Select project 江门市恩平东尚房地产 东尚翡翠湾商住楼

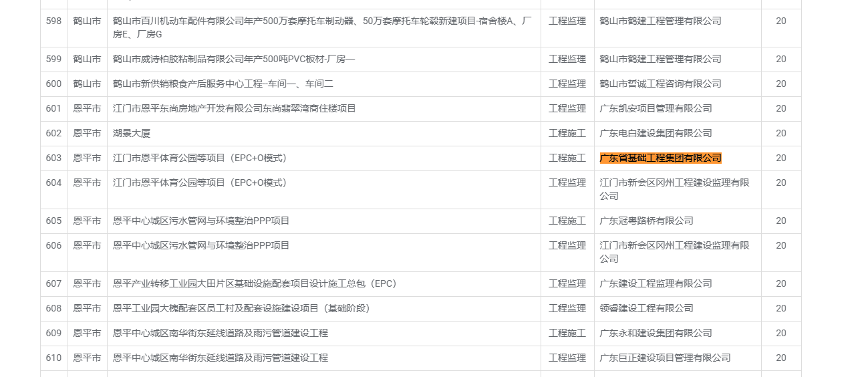click(x=235, y=109)
